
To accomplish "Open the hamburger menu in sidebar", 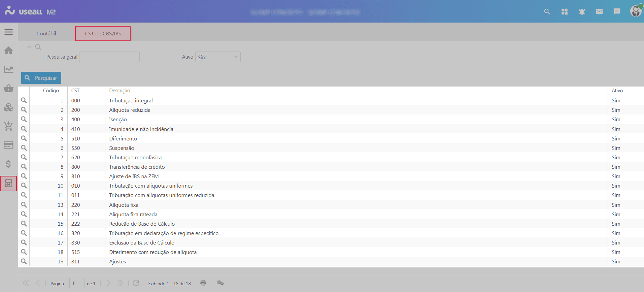I will tap(9, 32).
